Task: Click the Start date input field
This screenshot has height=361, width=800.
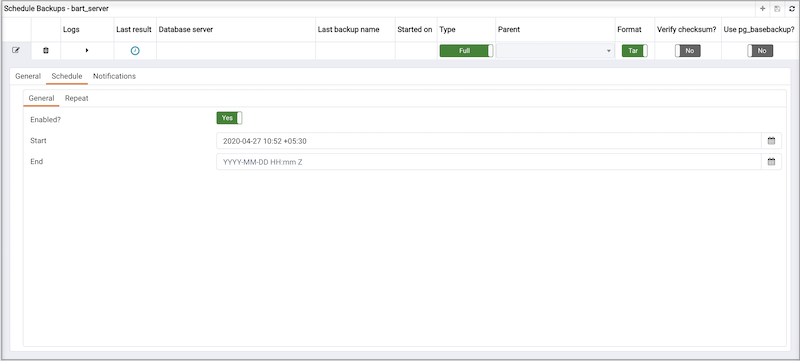Action: click(489, 141)
